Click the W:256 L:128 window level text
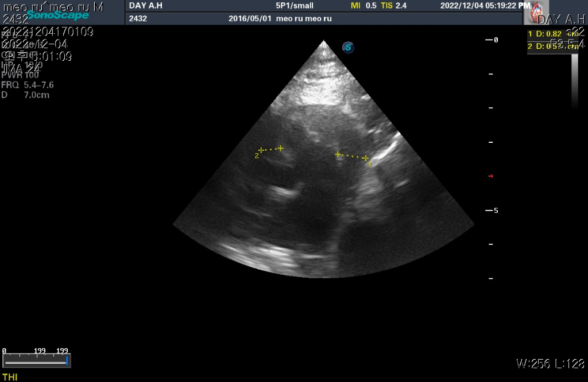This screenshot has height=382, width=588. [550, 363]
